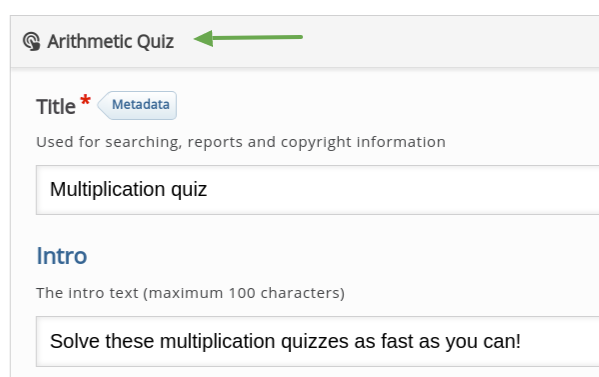Click the Arithmetic Quiz hand-pointer icon

click(31, 41)
